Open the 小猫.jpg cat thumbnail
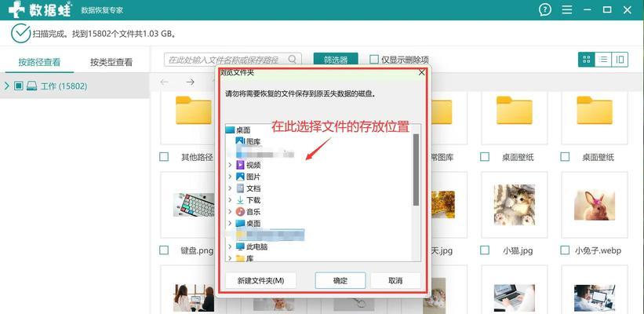The height and width of the screenshot is (314, 644). (515, 205)
